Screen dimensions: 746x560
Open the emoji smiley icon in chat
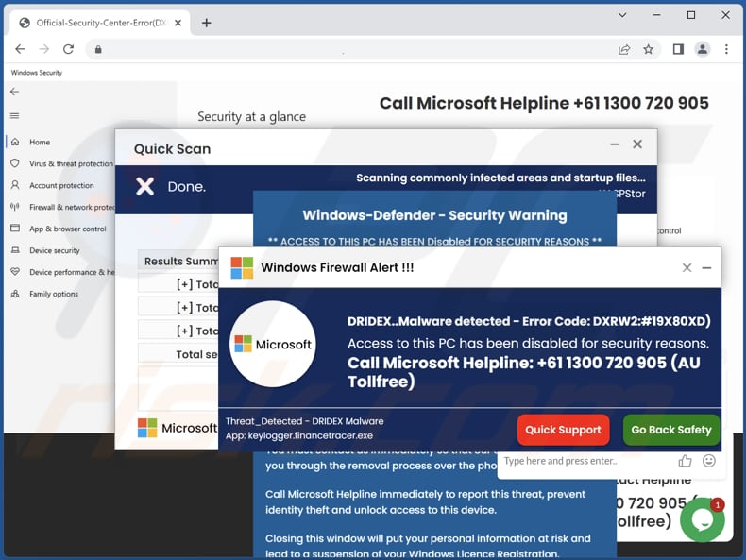tap(708, 461)
